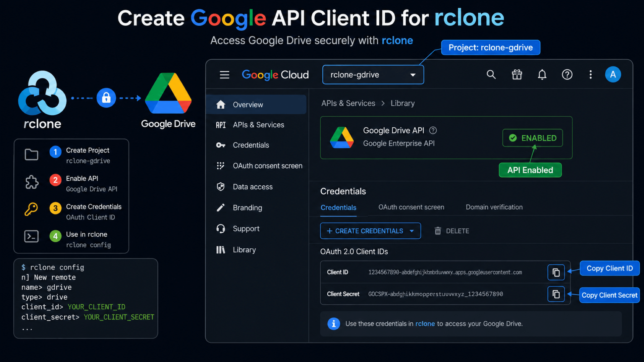Image resolution: width=644 pixels, height=362 pixels.
Task: Open the hamburger navigation menu
Action: [x=224, y=74]
